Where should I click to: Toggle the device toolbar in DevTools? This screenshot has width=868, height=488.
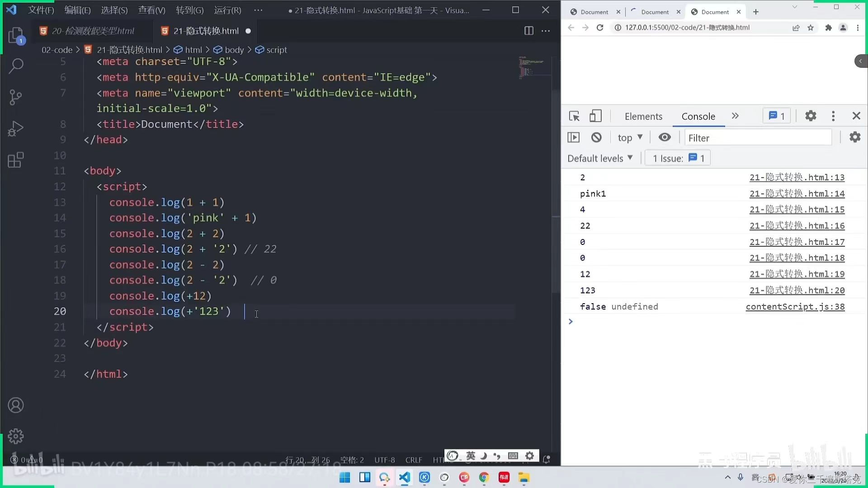[x=595, y=116]
